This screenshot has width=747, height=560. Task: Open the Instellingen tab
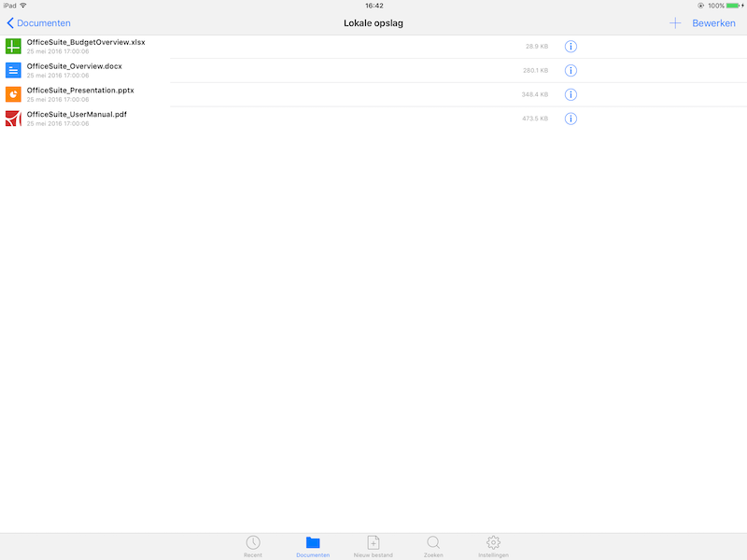point(493,546)
